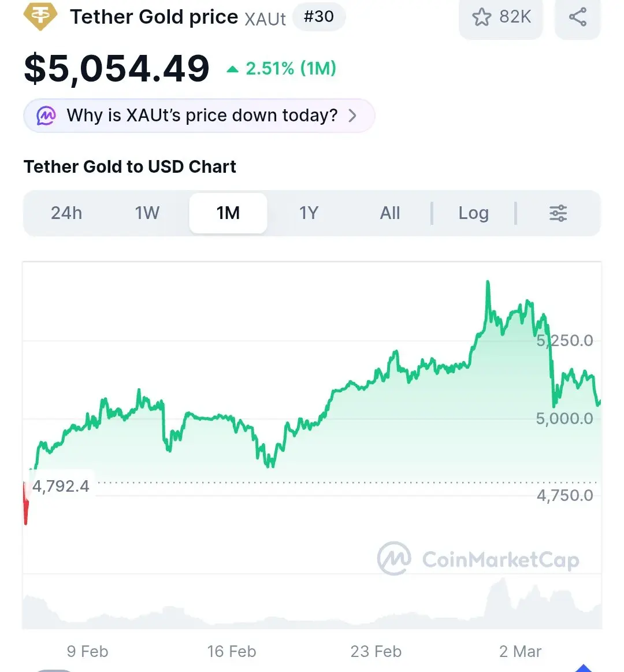Viewport: 624px width, 672px height.
Task: Click the 4,792.4 opening price label
Action: point(61,486)
